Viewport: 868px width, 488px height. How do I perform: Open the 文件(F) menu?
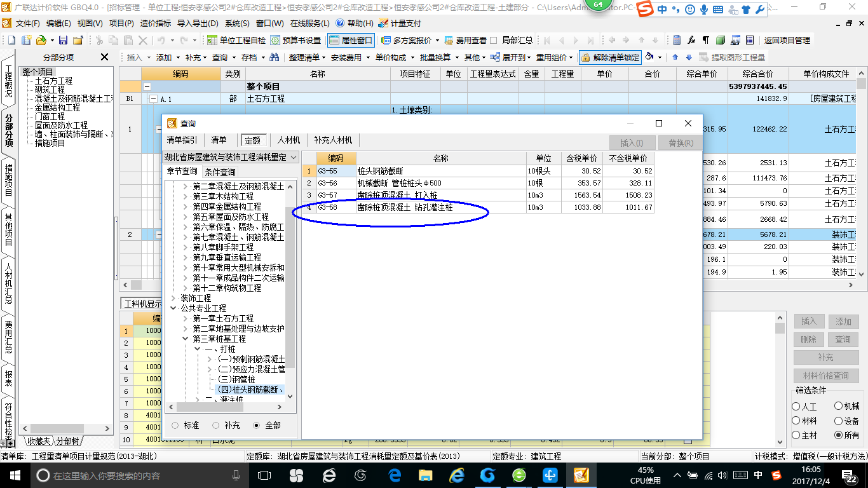(x=28, y=23)
